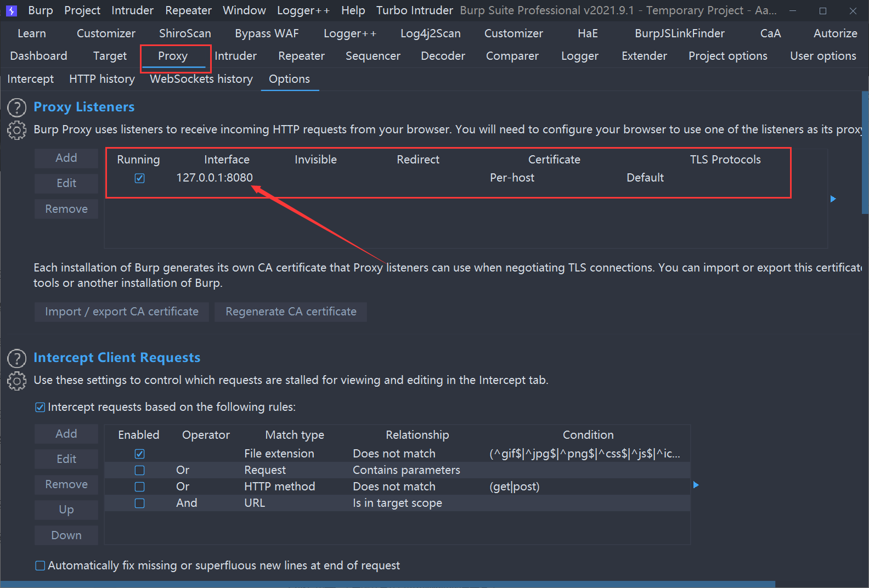The height and width of the screenshot is (588, 869).
Task: Enable the HTTP method rule checkbox
Action: pos(139,487)
